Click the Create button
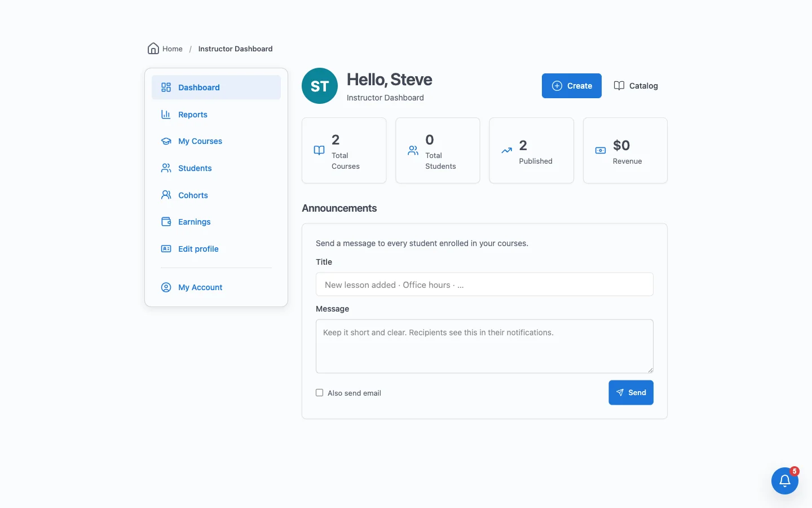The width and height of the screenshot is (812, 508). (x=572, y=86)
